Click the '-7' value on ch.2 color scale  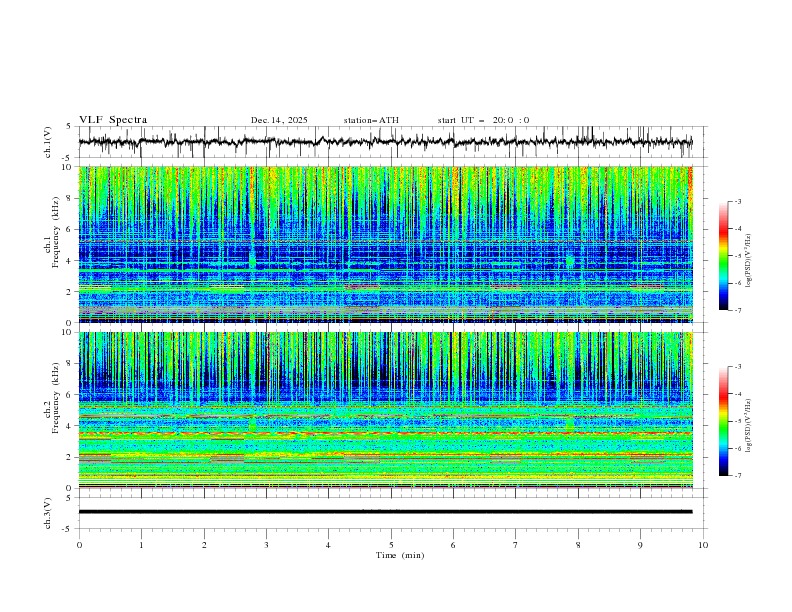pyautogui.click(x=738, y=476)
